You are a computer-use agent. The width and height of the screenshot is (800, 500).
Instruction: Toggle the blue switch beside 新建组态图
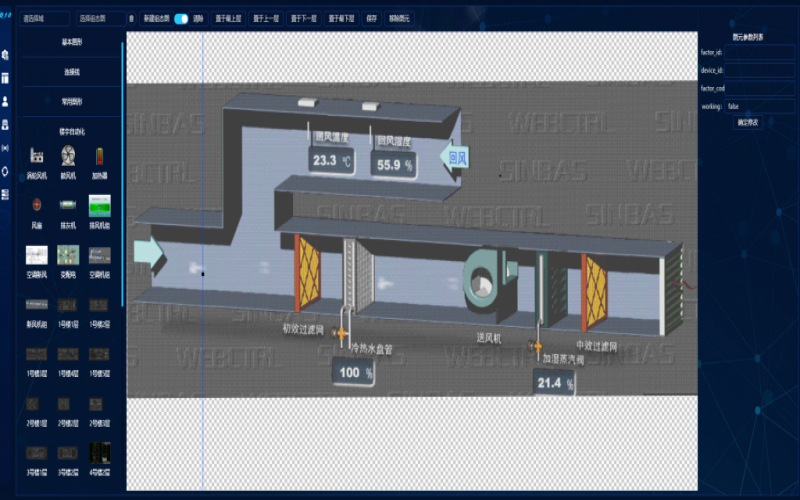181,18
